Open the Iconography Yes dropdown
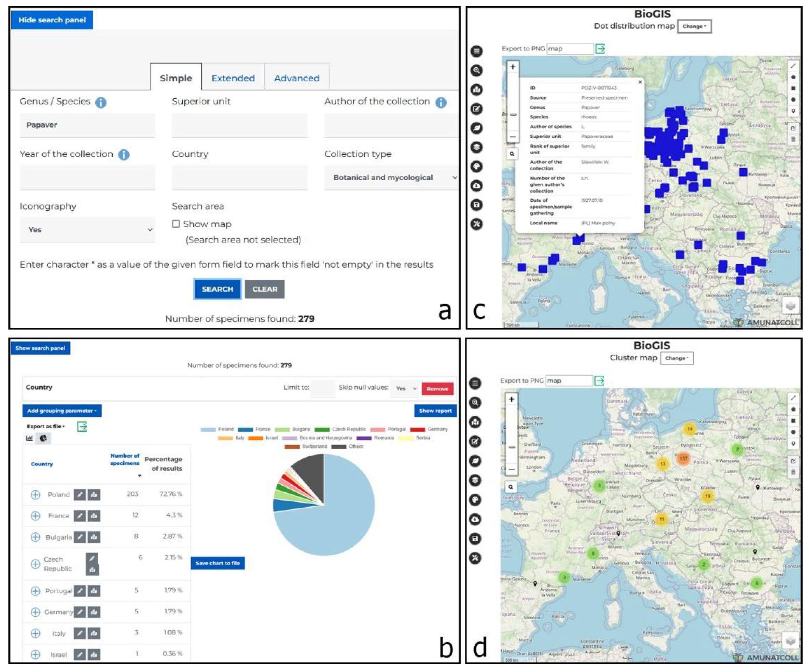 [87, 230]
